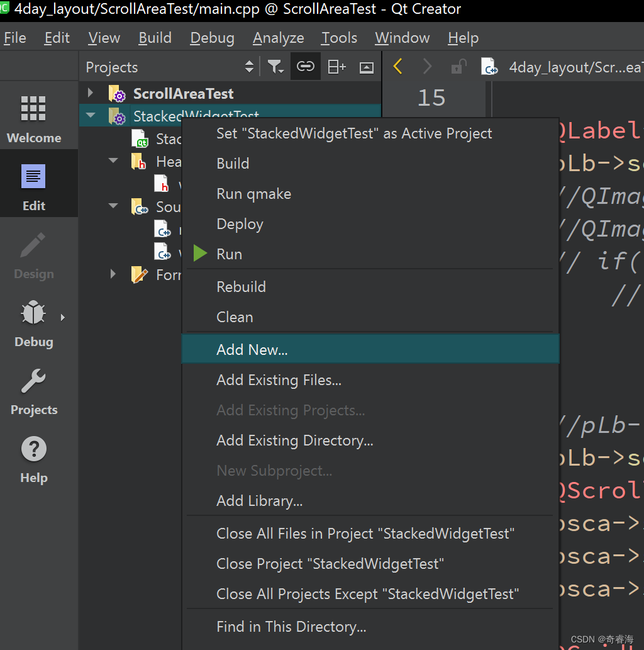
Task: Expand the Forms folder
Action: 113,274
